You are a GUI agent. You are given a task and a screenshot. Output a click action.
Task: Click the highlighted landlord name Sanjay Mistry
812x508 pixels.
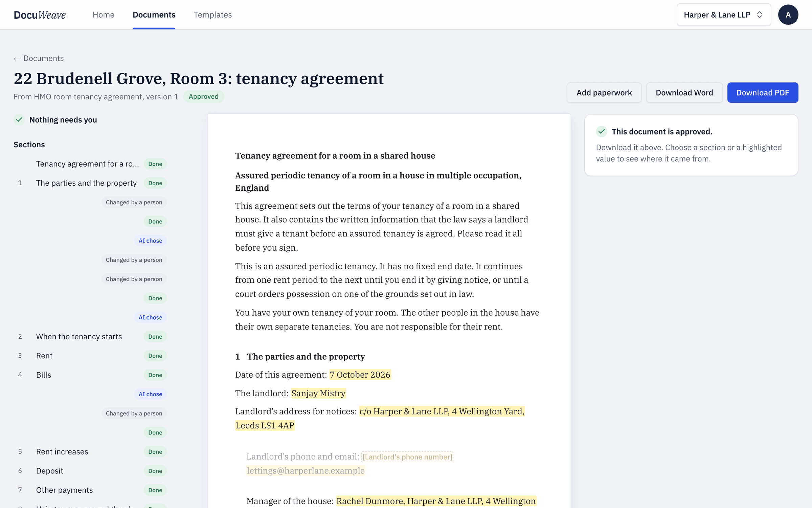(x=318, y=393)
